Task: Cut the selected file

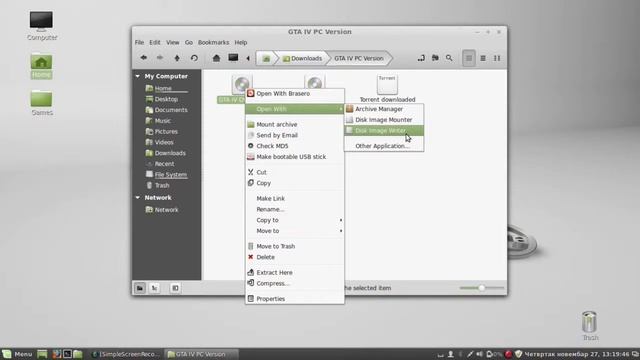Action: [x=294, y=172]
